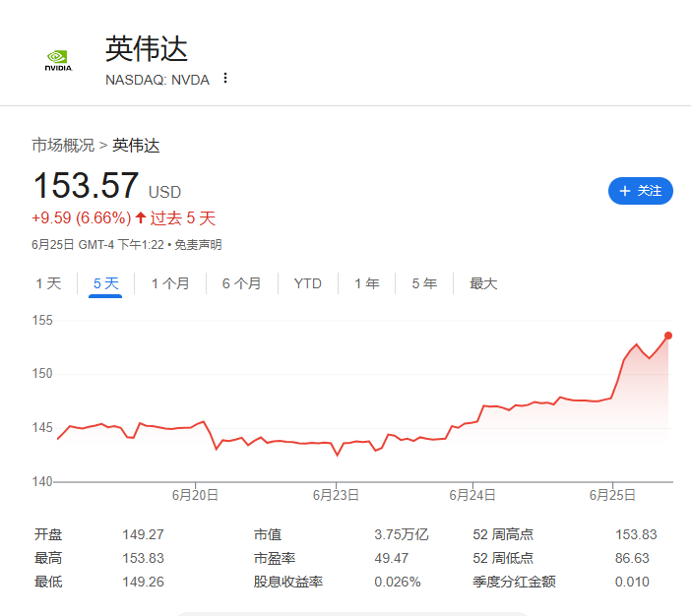Click the 6月25日 date label on axis
The width and height of the screenshot is (691, 616).
click(612, 495)
